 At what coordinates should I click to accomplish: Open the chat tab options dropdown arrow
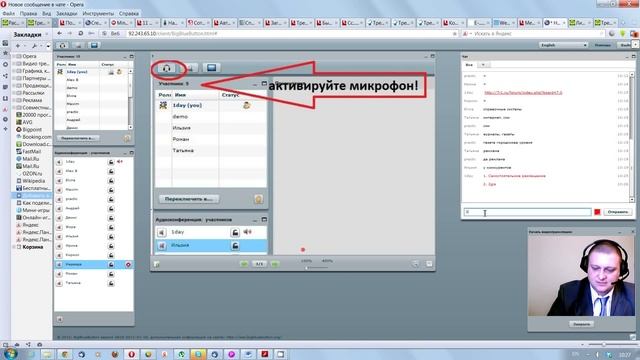coord(483,65)
